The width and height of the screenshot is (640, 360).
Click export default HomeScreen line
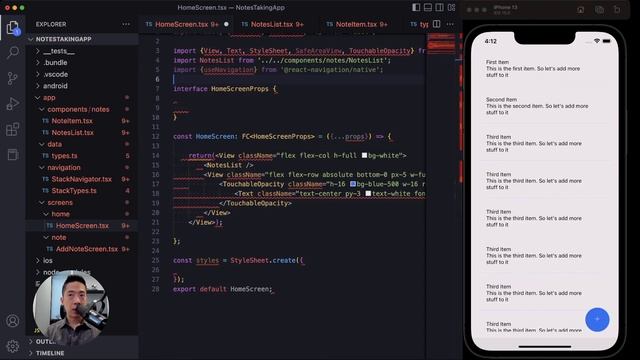pos(222,289)
